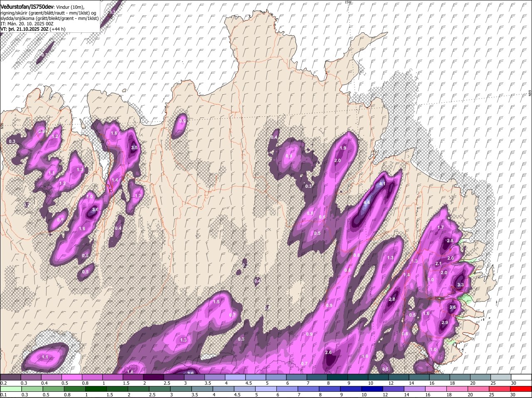Select the VT: þri. 21.10.2025 20Z line

[25, 29]
